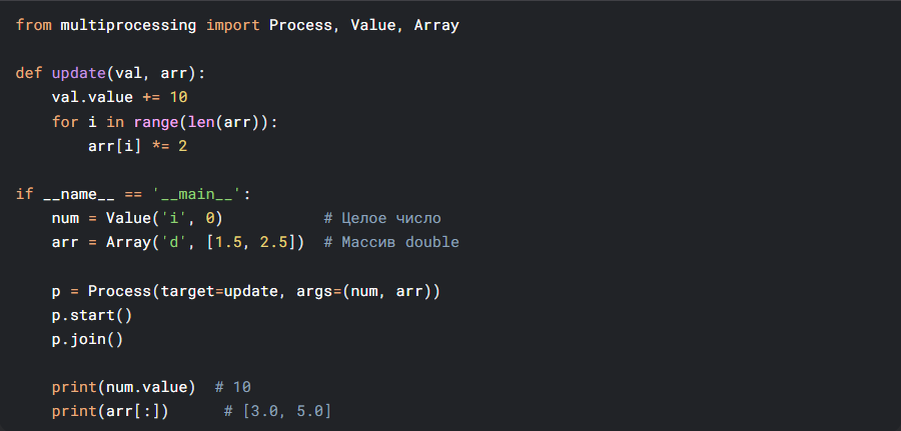Click the word 'multiprocessing' in import line
This screenshot has height=431, width=901.
129,25
